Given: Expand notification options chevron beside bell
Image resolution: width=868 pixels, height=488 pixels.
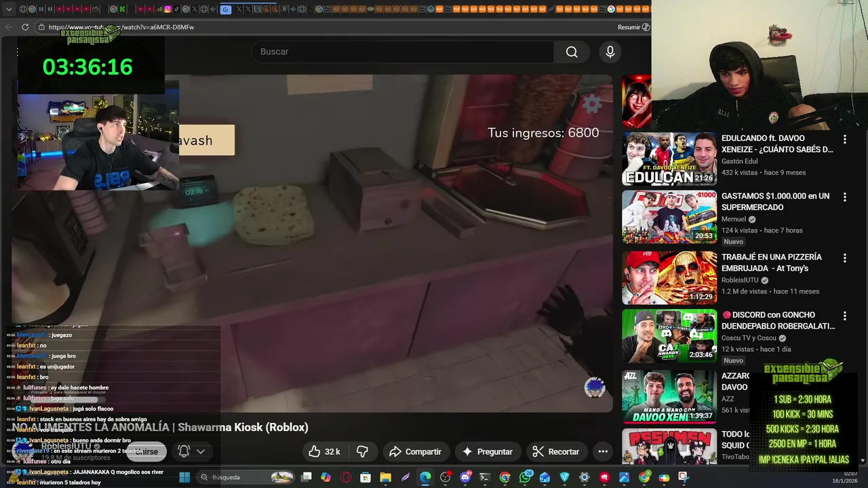Looking at the screenshot, I should click(201, 451).
